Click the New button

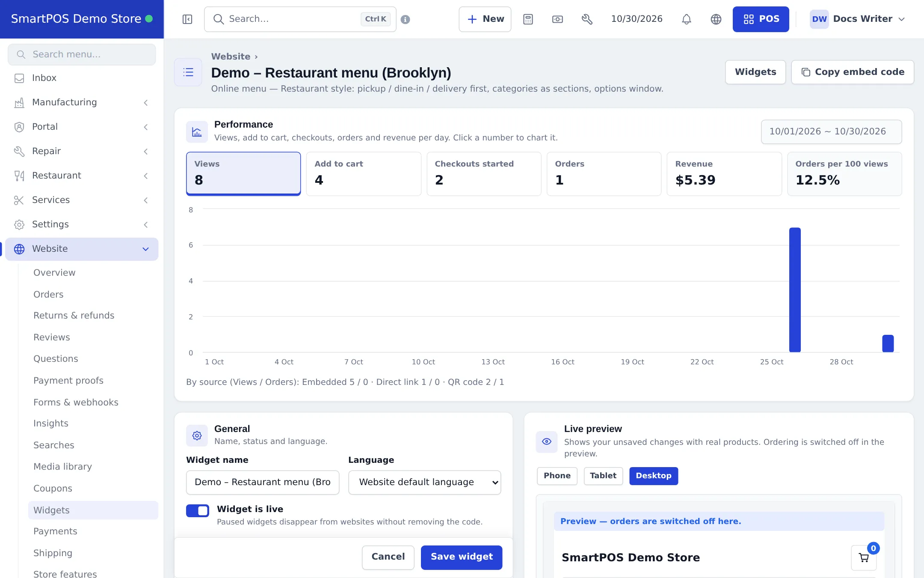click(x=485, y=19)
